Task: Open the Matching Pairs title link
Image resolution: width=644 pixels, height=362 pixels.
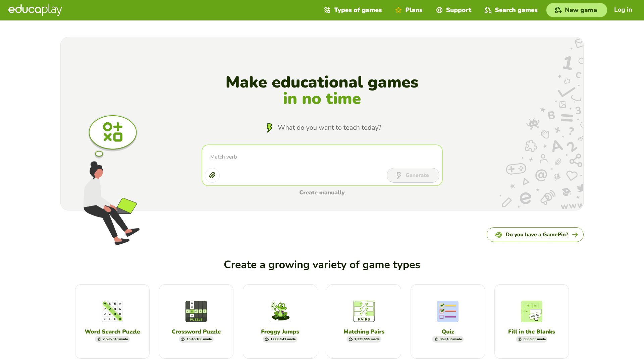Action: tap(364, 331)
